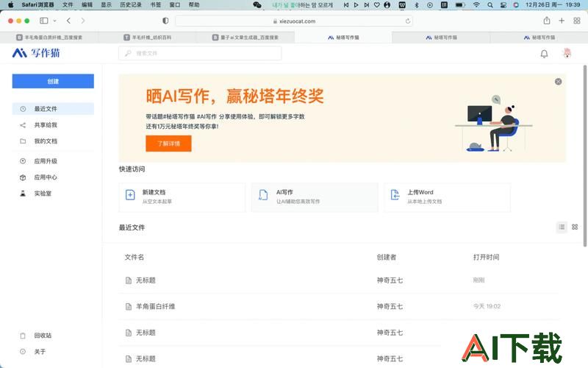588x368 pixels.
Task: Go back one page in Safari
Action: point(68,21)
